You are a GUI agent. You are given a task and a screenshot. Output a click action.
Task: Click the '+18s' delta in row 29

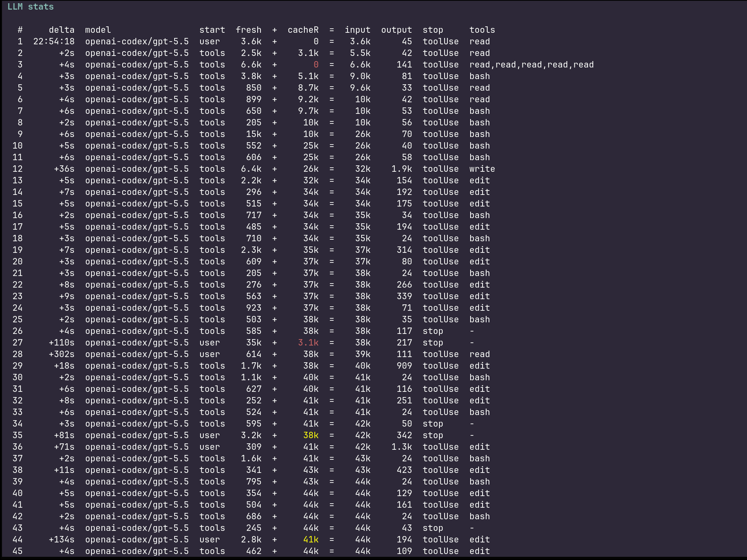pos(64,366)
